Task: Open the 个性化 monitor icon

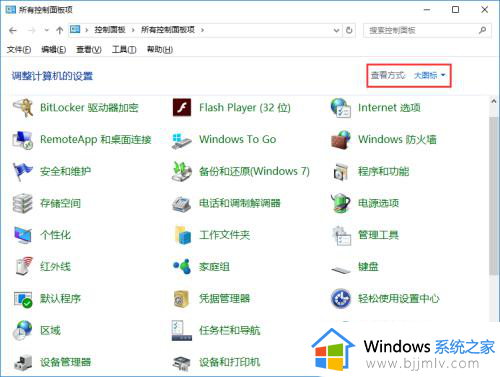Action: click(x=23, y=235)
